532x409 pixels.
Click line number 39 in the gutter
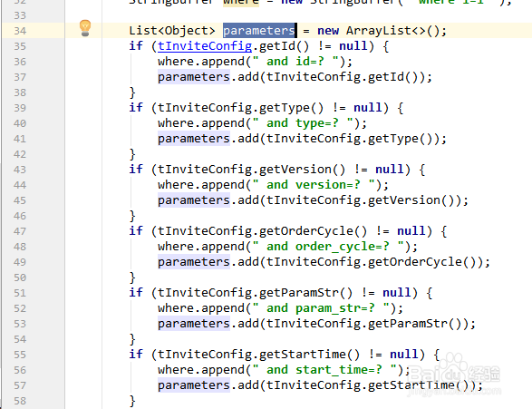20,108
